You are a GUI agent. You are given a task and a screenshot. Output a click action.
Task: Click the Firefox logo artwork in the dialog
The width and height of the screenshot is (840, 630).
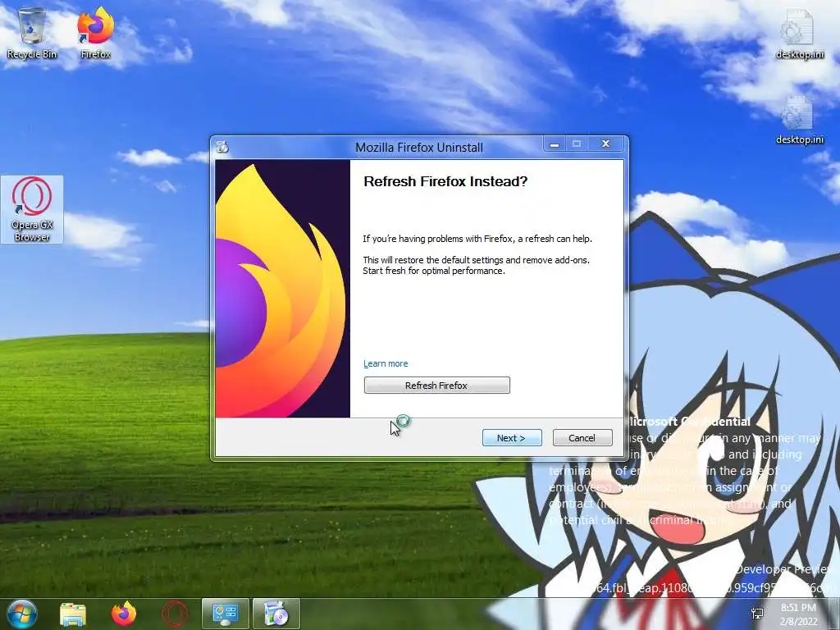click(282, 289)
